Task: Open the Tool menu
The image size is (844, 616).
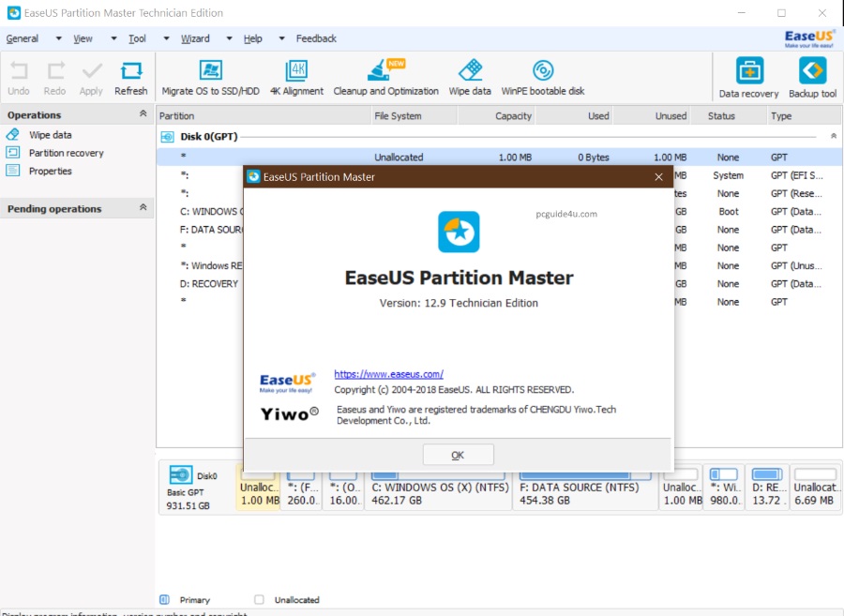Action: click(137, 38)
